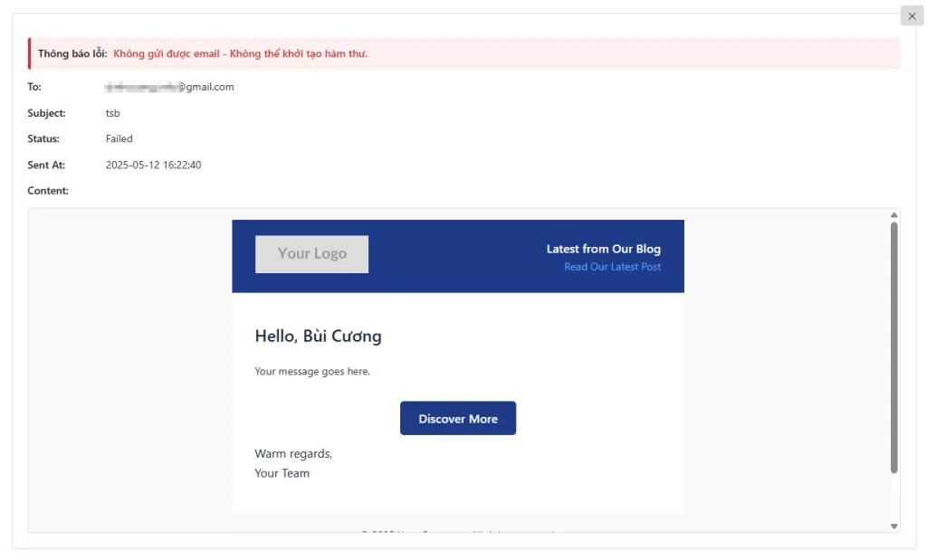Image resolution: width=927 pixels, height=560 pixels.
Task: Click the Your message goes here text
Action: [312, 372]
